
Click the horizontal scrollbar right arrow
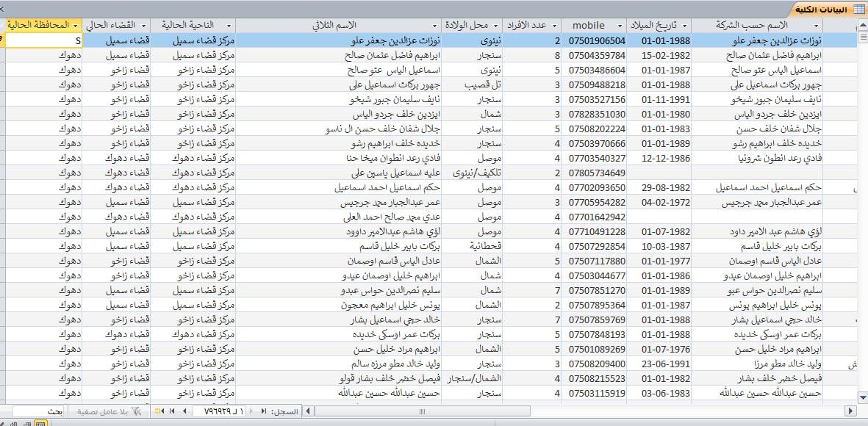click(850, 411)
